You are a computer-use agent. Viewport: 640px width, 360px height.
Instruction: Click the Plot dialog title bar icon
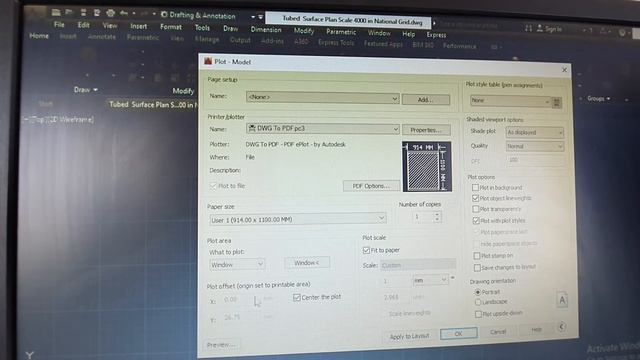tap(208, 61)
